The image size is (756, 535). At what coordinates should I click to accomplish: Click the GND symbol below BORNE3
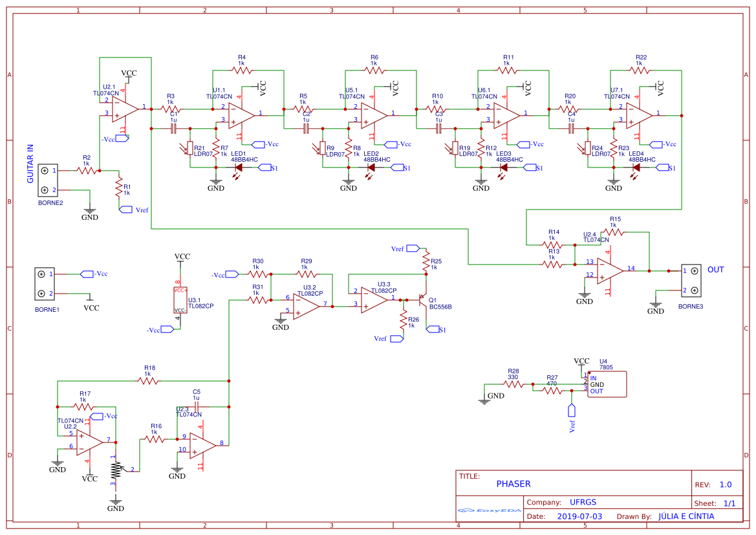[x=656, y=304]
